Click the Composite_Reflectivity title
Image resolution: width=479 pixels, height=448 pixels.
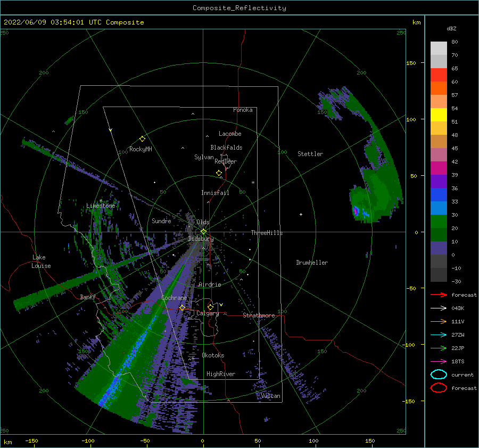[x=239, y=8]
